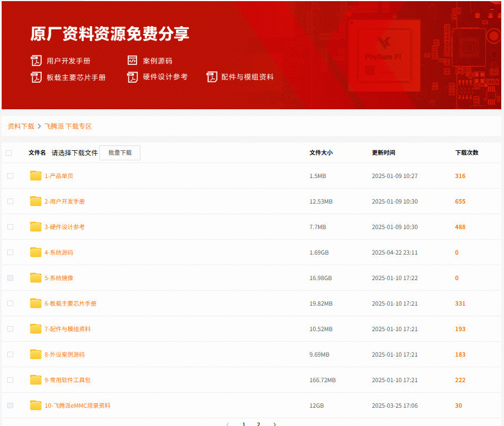This screenshot has width=504, height=426.
Task: Go to page 2 in pagination
Action: coord(259,424)
